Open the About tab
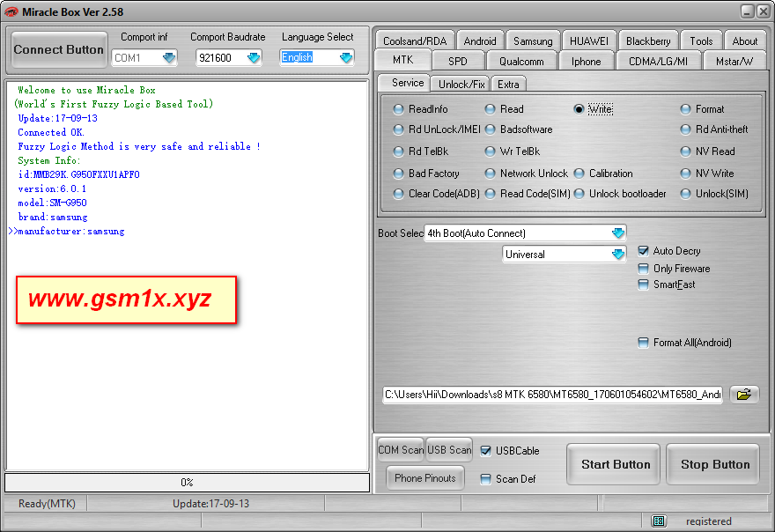The width and height of the screenshot is (775, 532). pyautogui.click(x=745, y=41)
